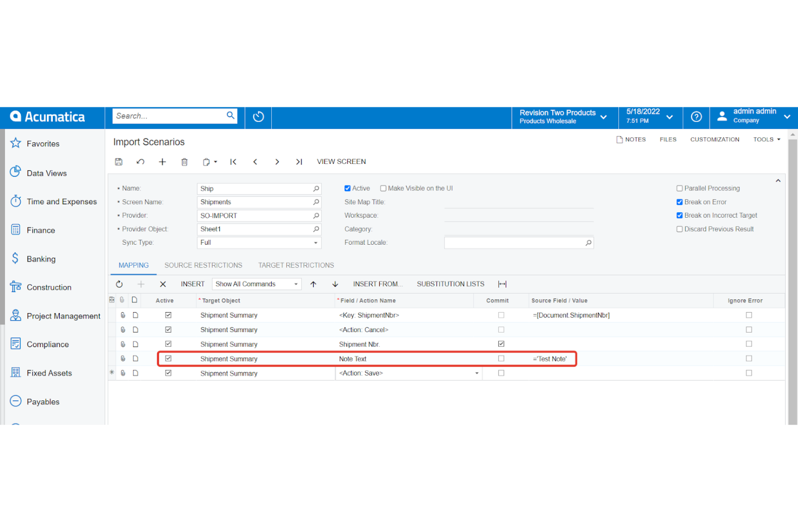Delete the scenario with trash icon

(184, 162)
